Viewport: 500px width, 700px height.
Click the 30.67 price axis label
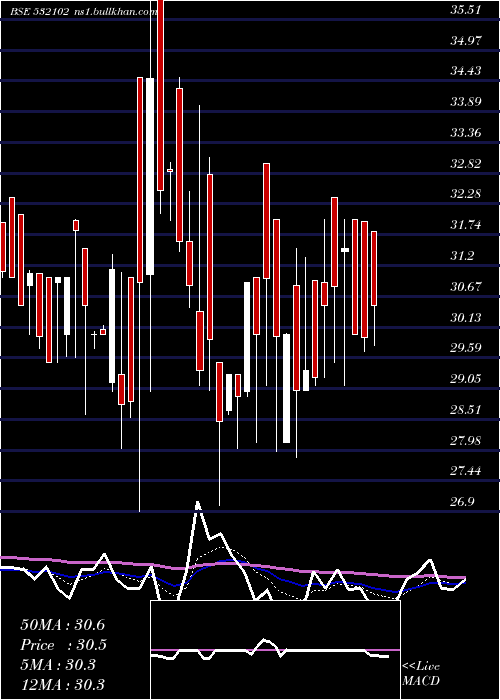[x=466, y=287]
